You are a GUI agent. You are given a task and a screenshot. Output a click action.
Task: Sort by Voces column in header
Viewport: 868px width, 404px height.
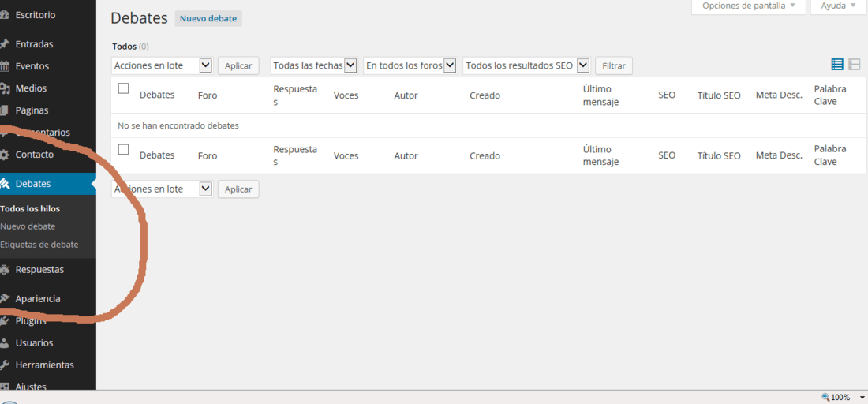click(x=346, y=95)
